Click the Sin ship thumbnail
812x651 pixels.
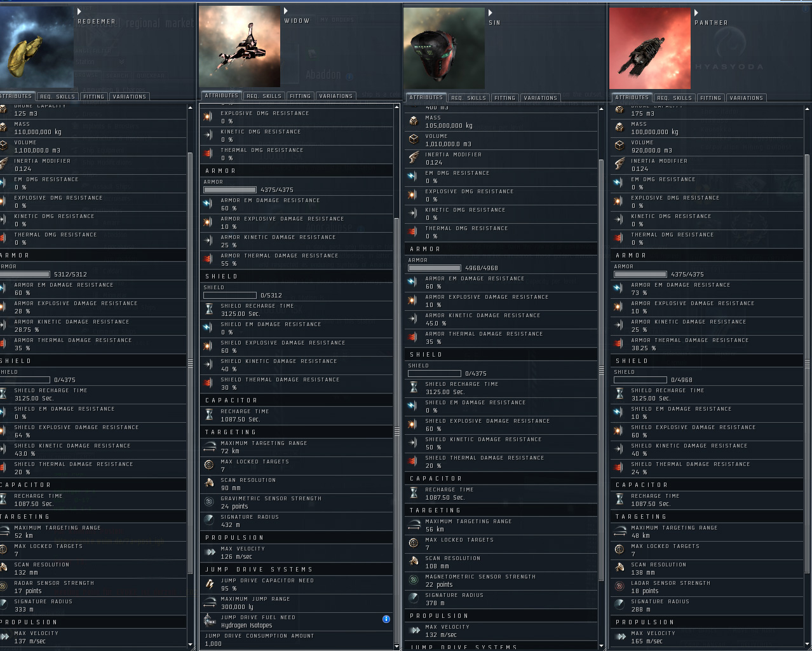444,48
